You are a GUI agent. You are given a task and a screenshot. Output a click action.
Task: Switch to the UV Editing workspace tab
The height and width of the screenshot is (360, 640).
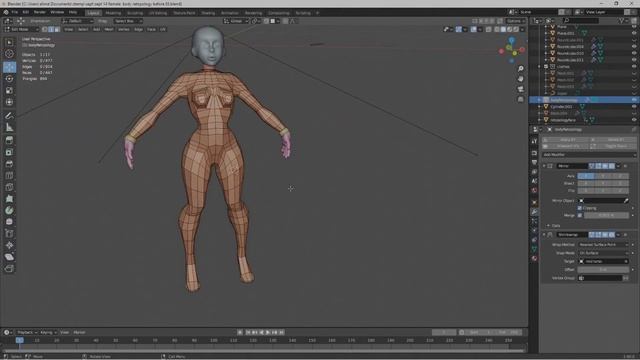158,13
